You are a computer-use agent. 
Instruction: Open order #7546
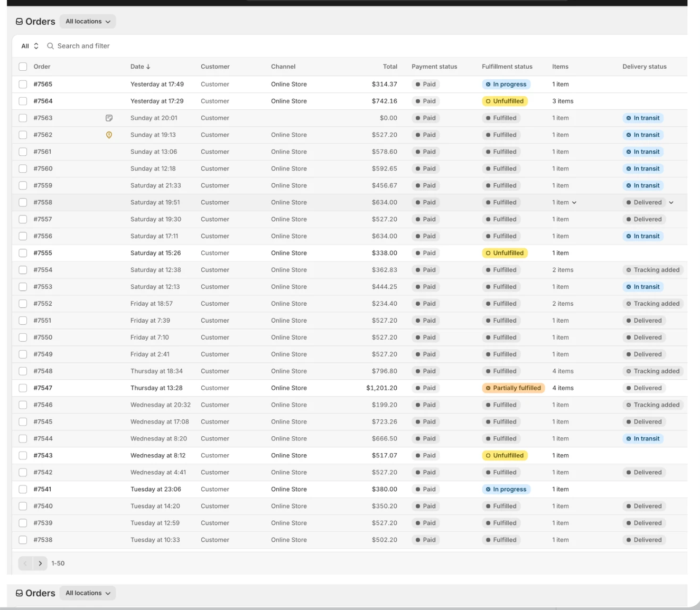click(x=43, y=405)
